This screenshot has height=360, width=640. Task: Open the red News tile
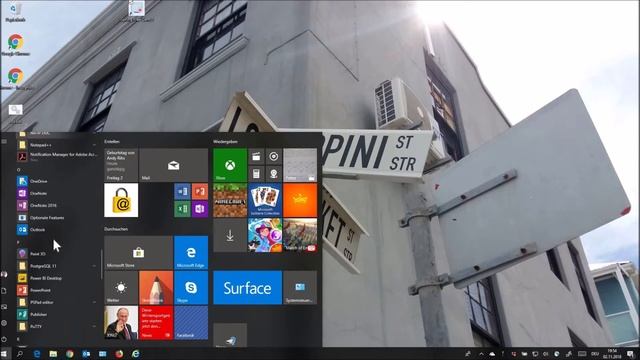156,322
